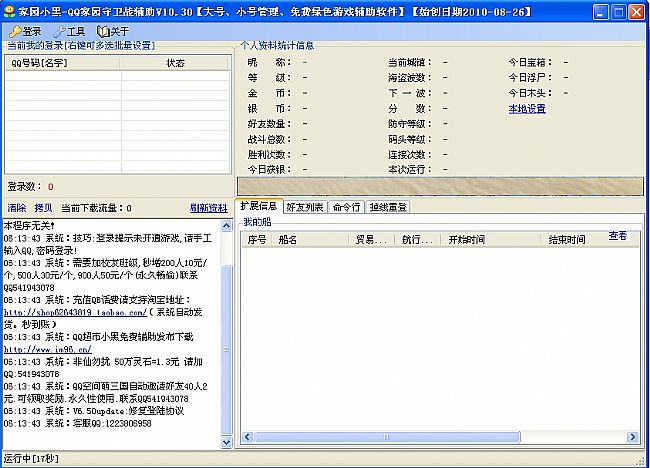Click the ship table horizontal scrollbar thumb
650x468 pixels.
tap(387, 437)
